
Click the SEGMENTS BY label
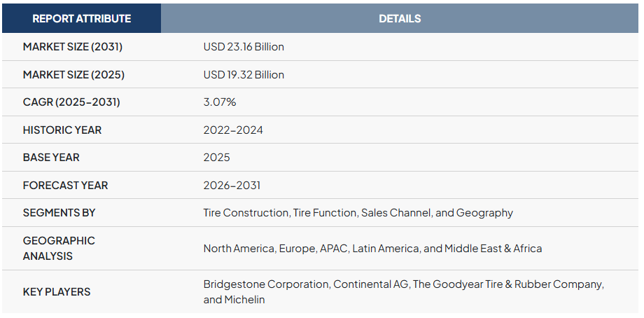tap(59, 212)
